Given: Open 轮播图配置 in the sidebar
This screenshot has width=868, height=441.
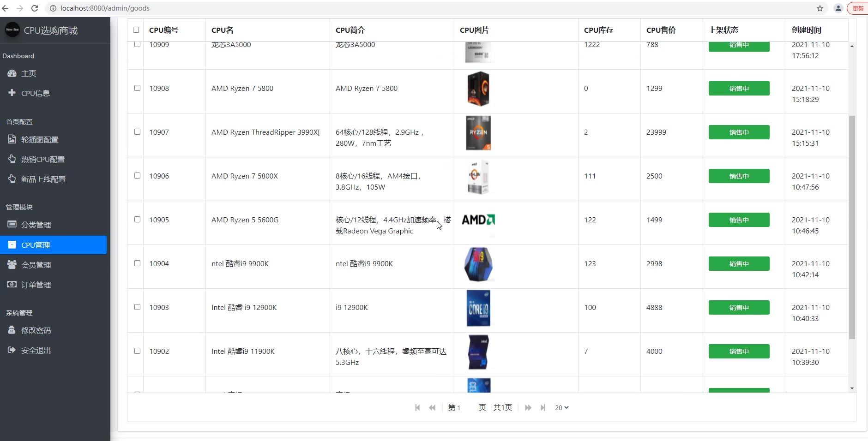Looking at the screenshot, I should tap(40, 139).
